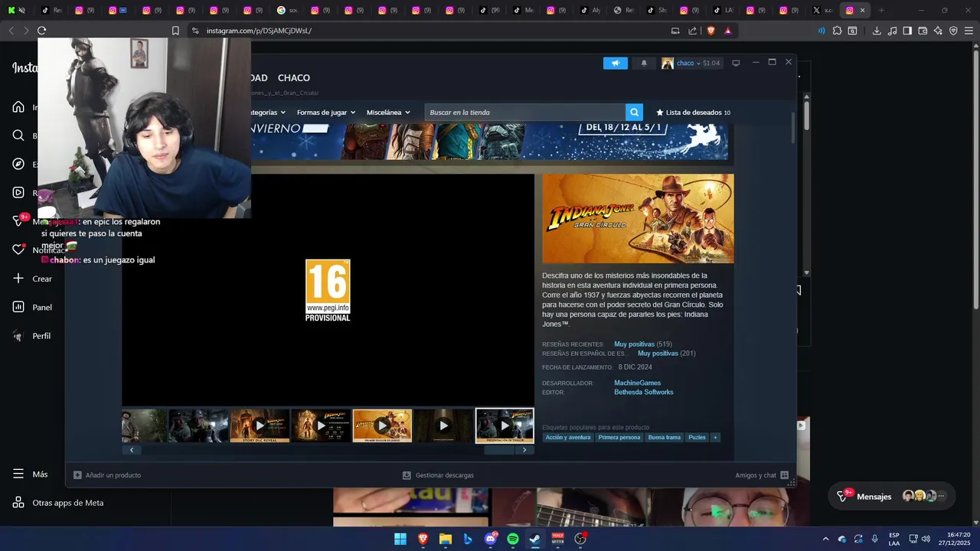Click the music note playlist icon in browser toolbar
980x551 pixels.
(893, 31)
